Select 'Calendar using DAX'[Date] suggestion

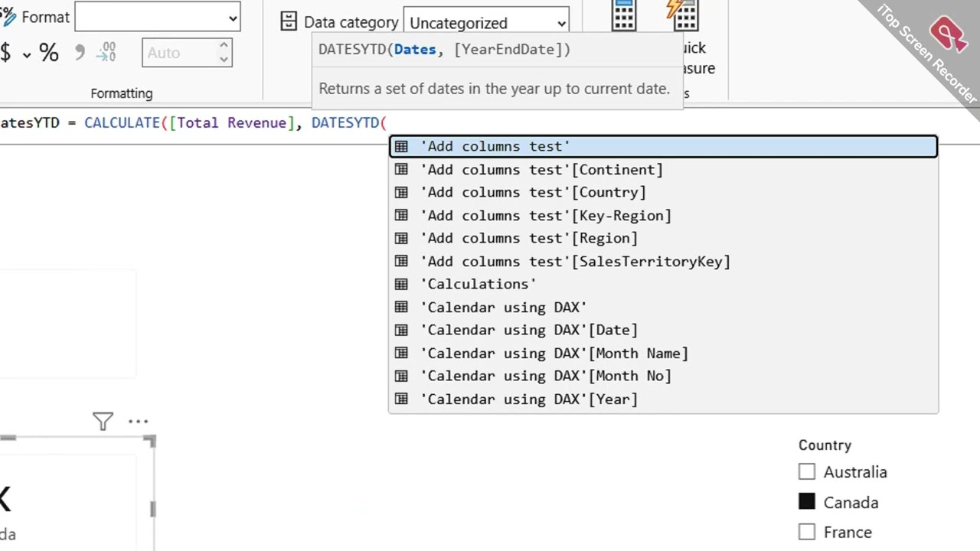[663, 330]
